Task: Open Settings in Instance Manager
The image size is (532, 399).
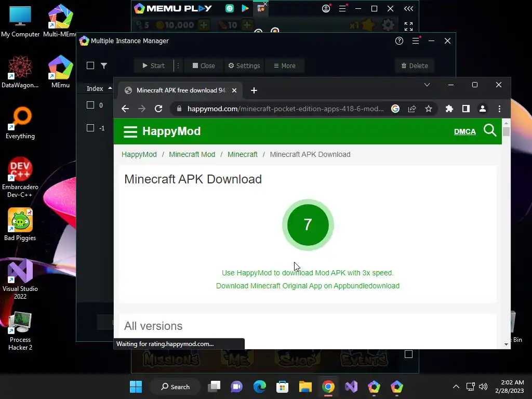Action: coord(244,66)
